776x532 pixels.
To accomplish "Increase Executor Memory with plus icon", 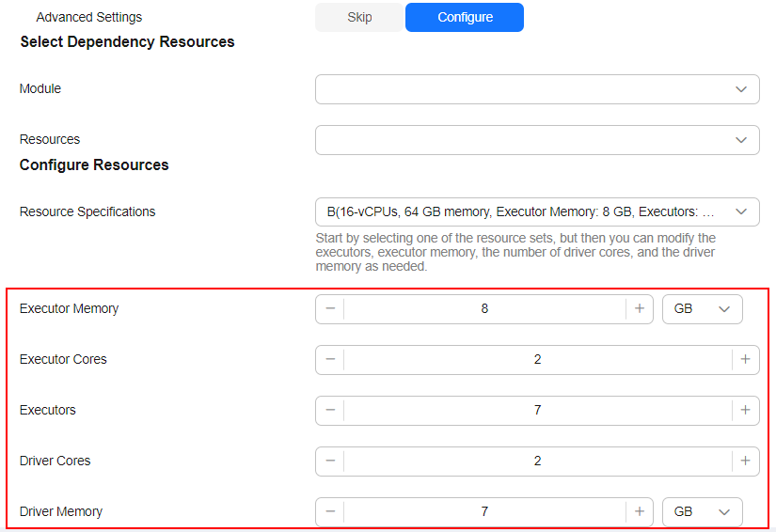I will 640,309.
